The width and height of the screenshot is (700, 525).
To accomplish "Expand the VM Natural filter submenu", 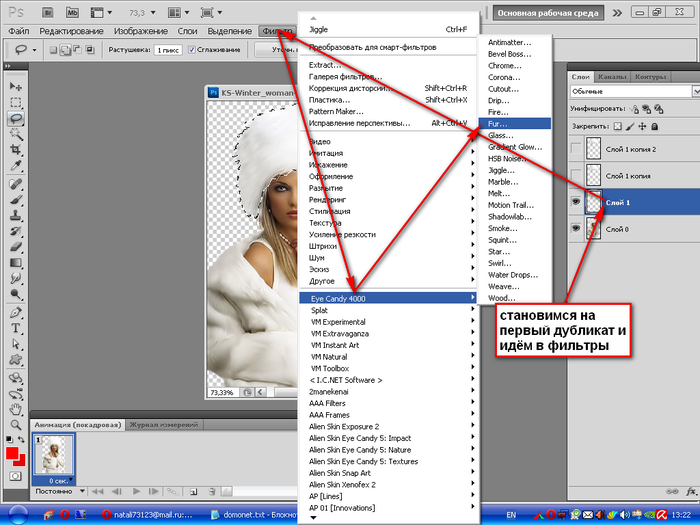I will click(388, 357).
